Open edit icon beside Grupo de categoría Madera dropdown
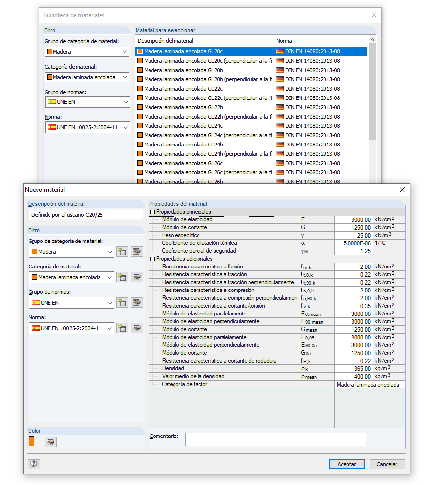This screenshot has width=448, height=485. (136, 252)
